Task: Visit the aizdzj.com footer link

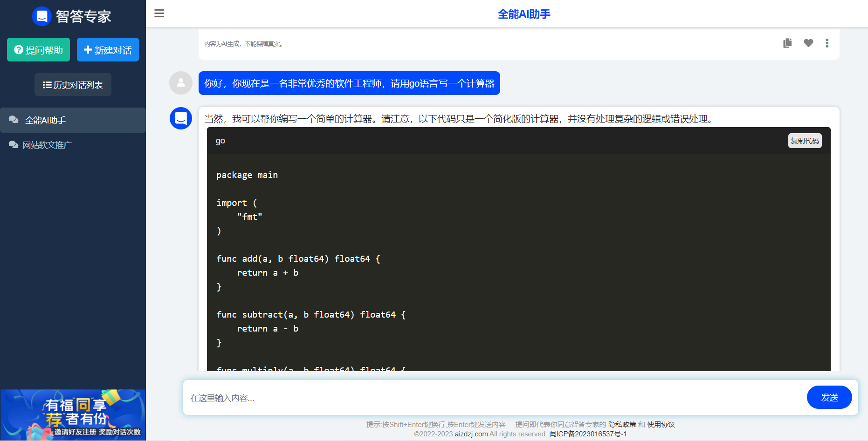Action: pos(471,434)
